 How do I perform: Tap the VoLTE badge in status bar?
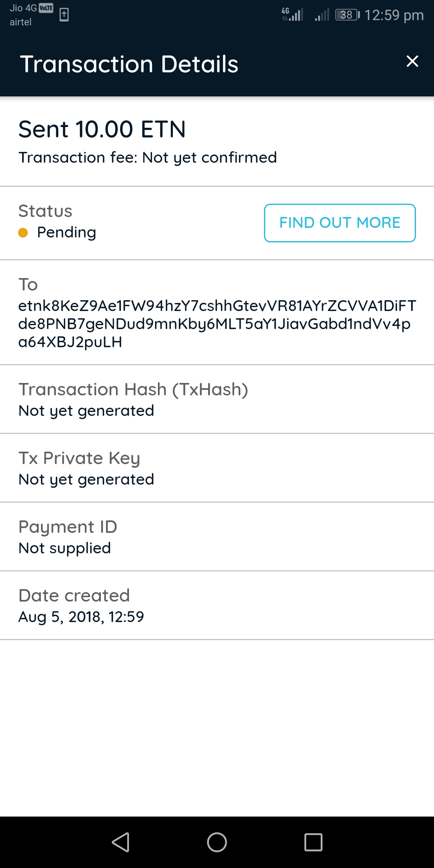[46, 8]
